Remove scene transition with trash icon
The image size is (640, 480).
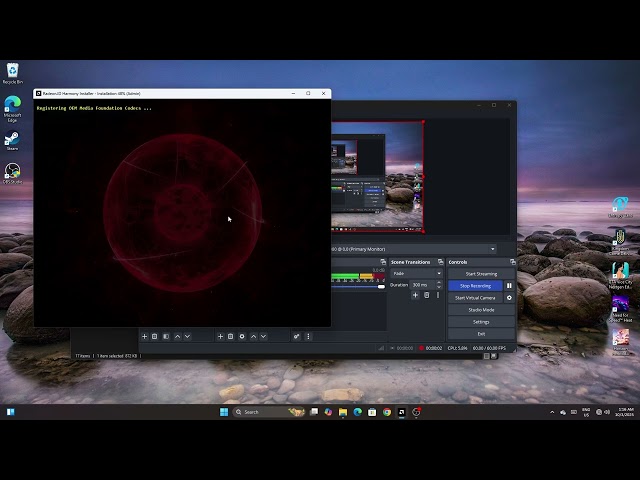coord(427,295)
